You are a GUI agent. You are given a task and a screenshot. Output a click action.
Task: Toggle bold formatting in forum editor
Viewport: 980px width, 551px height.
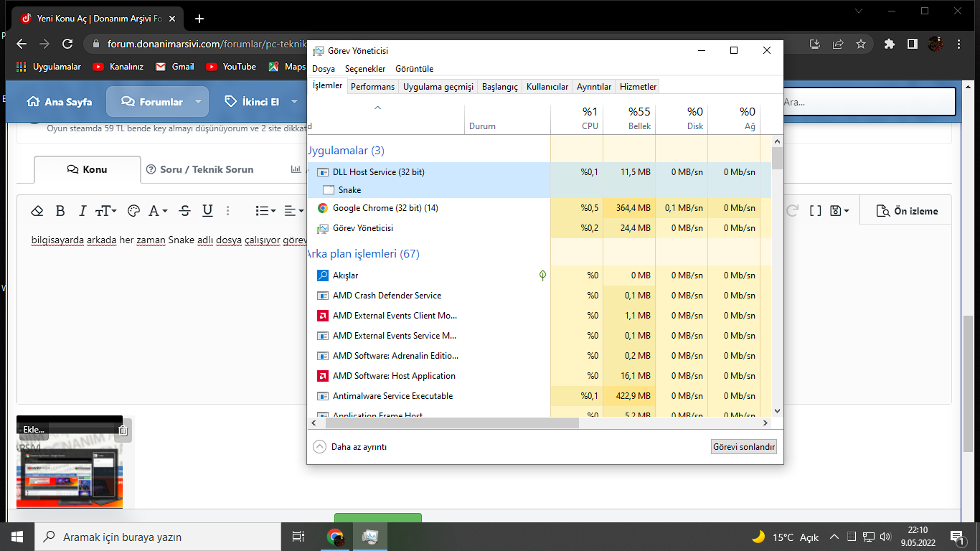(x=60, y=211)
